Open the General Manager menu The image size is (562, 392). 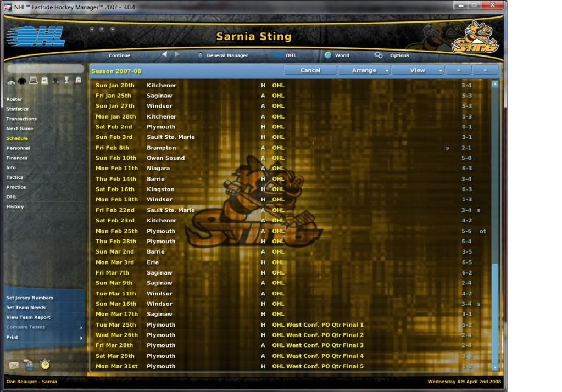click(x=223, y=55)
